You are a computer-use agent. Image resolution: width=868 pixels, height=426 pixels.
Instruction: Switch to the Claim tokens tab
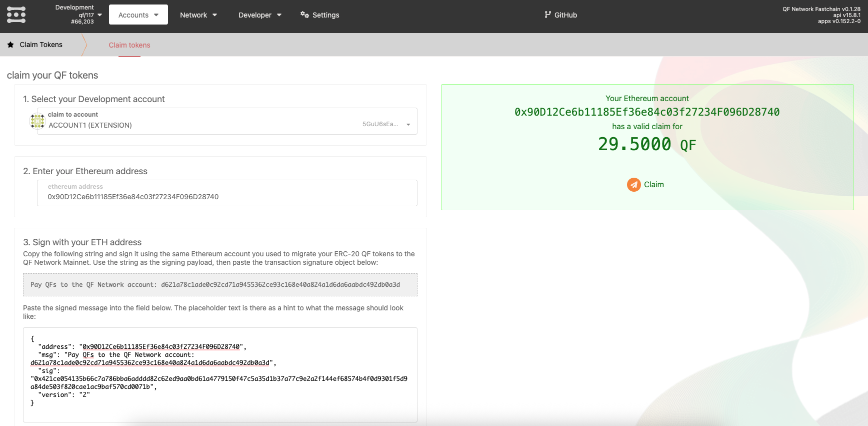coord(129,45)
